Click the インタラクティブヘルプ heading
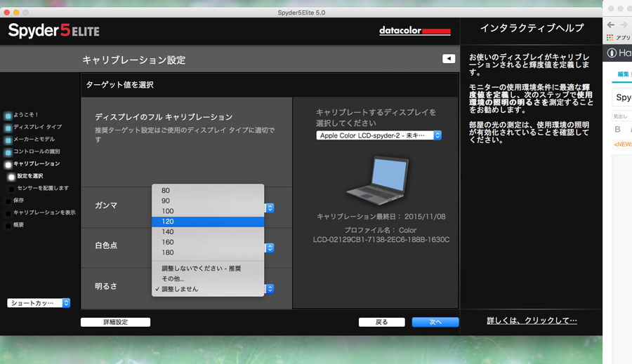Screen dimensions: 632x364 pos(532,28)
